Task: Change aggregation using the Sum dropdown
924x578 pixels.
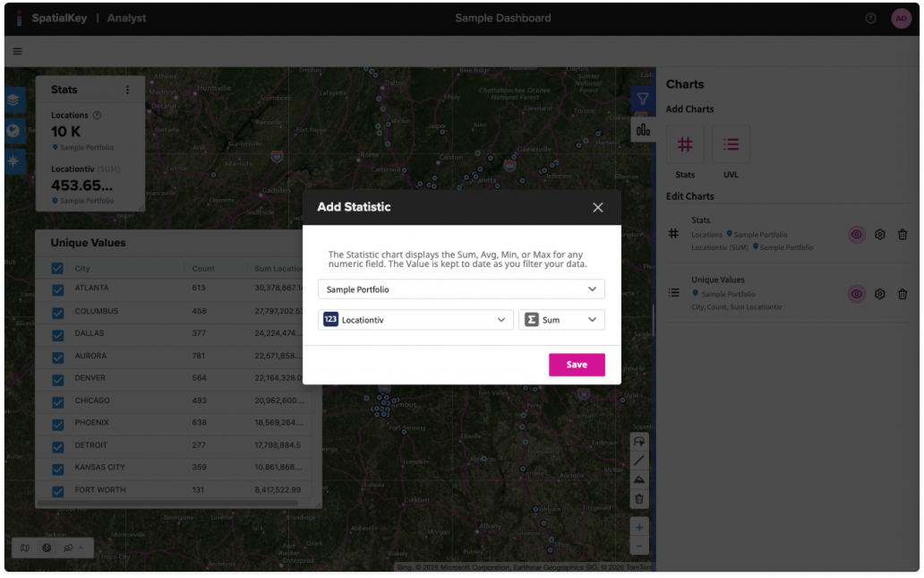Action: pyautogui.click(x=561, y=319)
